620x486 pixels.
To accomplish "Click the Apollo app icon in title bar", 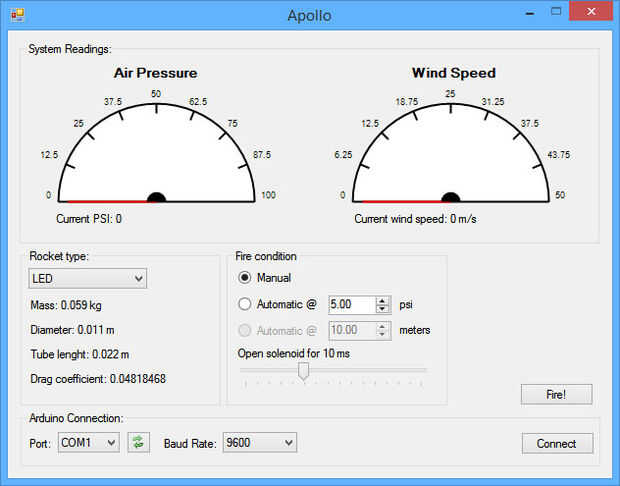I will [x=17, y=15].
